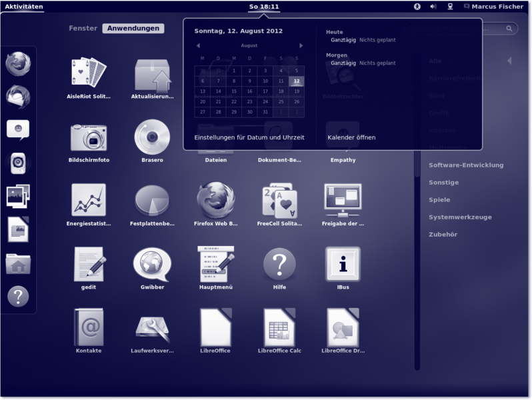This screenshot has width=532, height=400.
Task: Launch the Brasero disc burner
Action: click(x=152, y=137)
